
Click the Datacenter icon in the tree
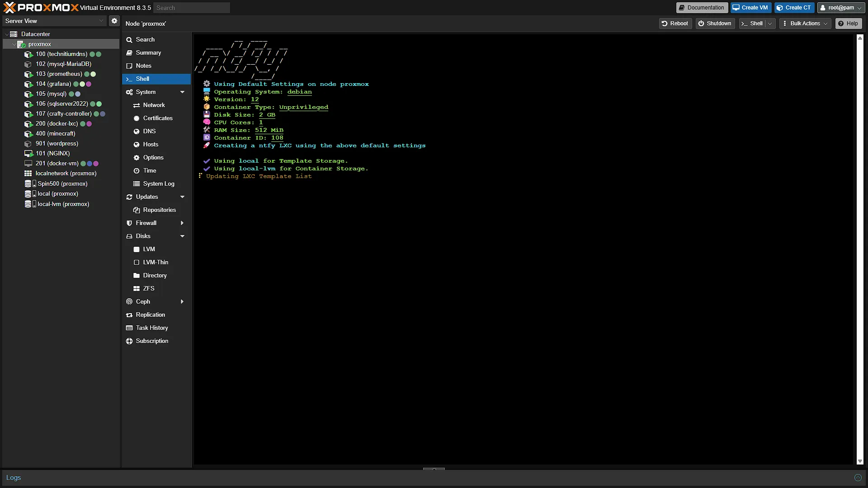(x=14, y=34)
